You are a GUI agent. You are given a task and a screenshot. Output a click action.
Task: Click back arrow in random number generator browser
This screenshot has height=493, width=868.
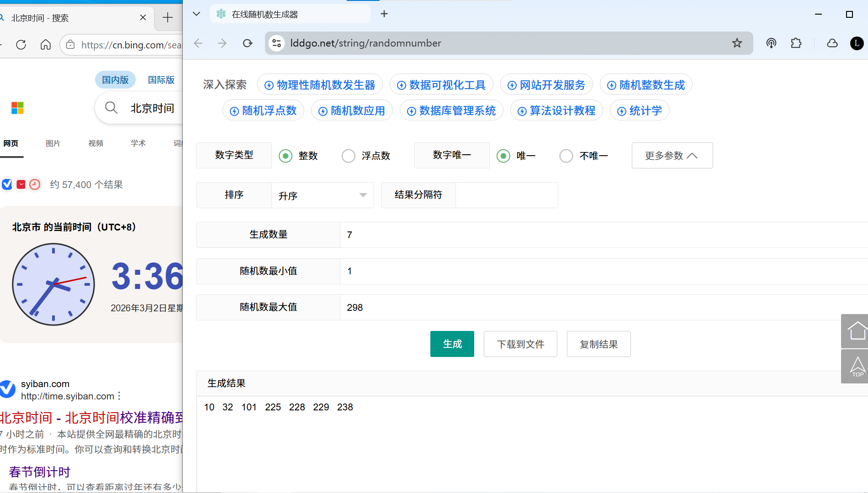198,43
